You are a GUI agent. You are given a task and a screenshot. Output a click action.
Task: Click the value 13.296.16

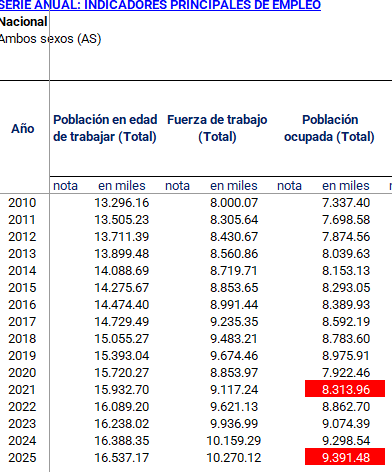[122, 203]
